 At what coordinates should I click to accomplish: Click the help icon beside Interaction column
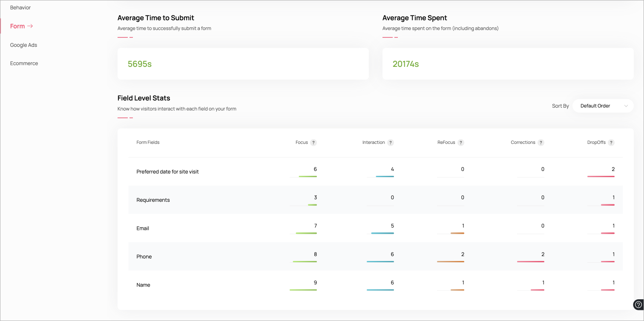(x=391, y=143)
